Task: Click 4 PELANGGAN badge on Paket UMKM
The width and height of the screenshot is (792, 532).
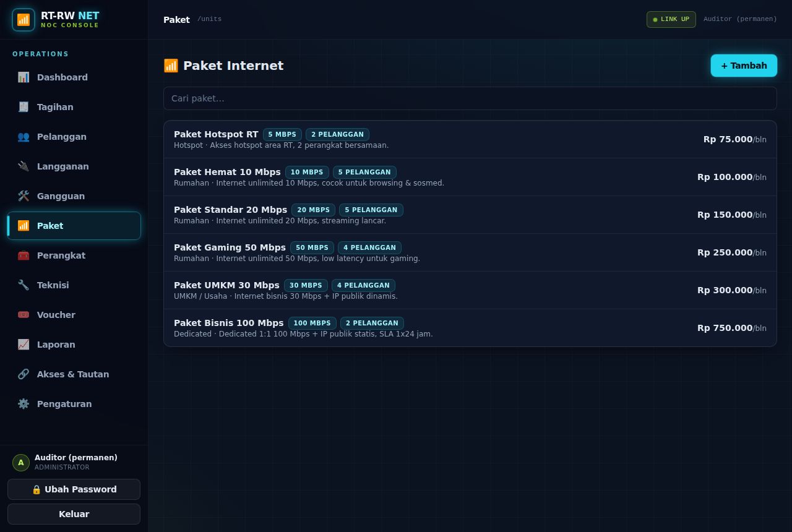Action: coord(364,285)
